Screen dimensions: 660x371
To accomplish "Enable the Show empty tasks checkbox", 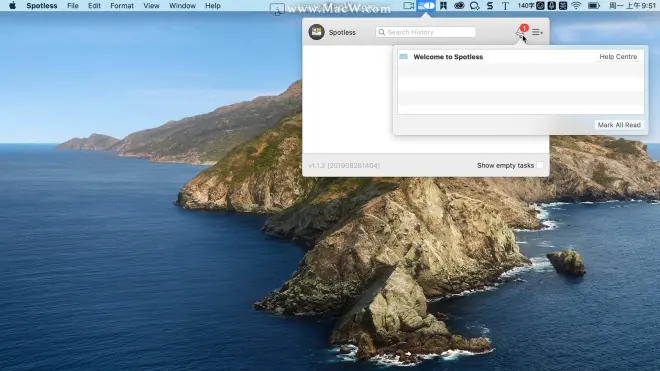I will coord(540,165).
